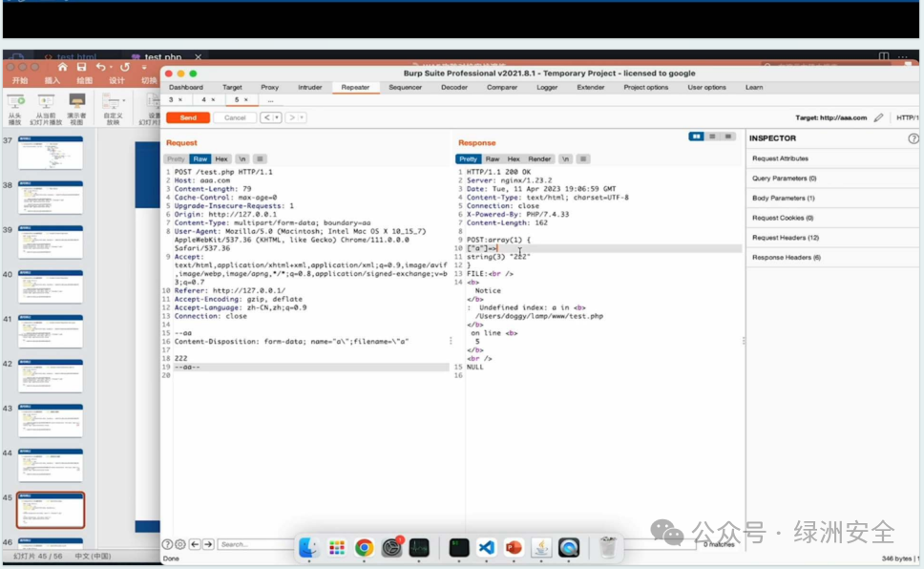Image resolution: width=924 pixels, height=569 pixels.
Task: Toggle Response \n non-printable characters display
Action: (565, 159)
